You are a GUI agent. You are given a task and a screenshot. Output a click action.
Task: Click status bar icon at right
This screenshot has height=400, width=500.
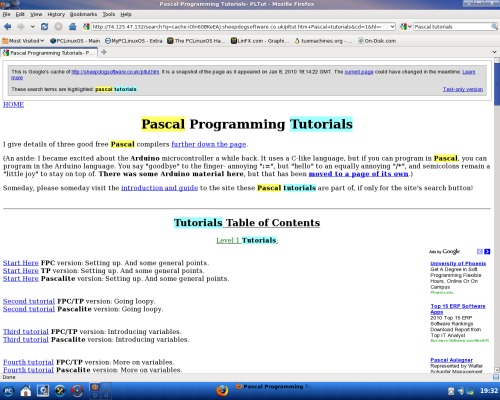point(496,377)
